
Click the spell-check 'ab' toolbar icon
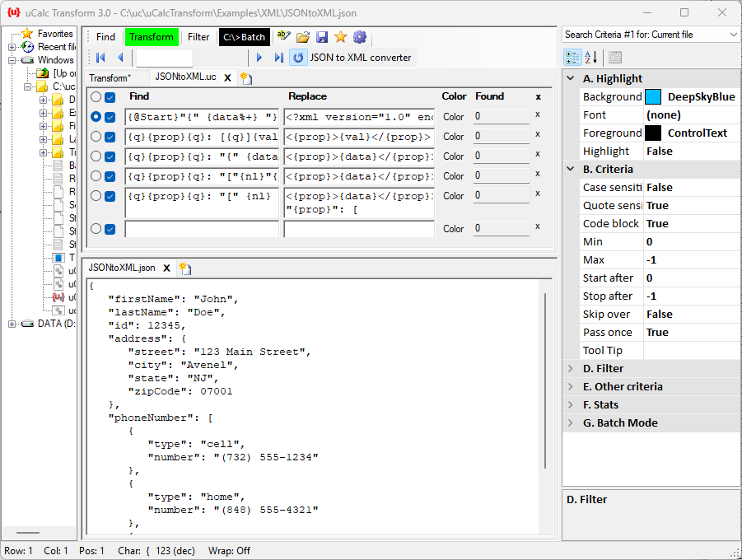pyautogui.click(x=284, y=36)
